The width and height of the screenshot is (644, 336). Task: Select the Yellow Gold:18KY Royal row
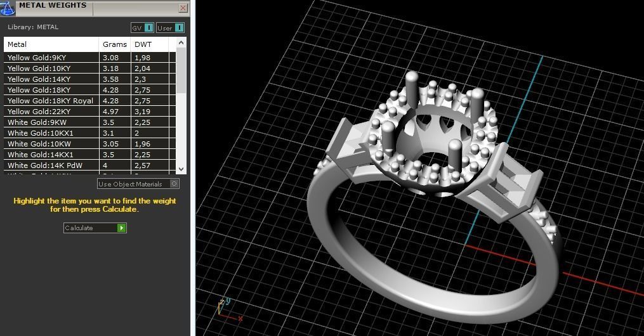click(90, 101)
